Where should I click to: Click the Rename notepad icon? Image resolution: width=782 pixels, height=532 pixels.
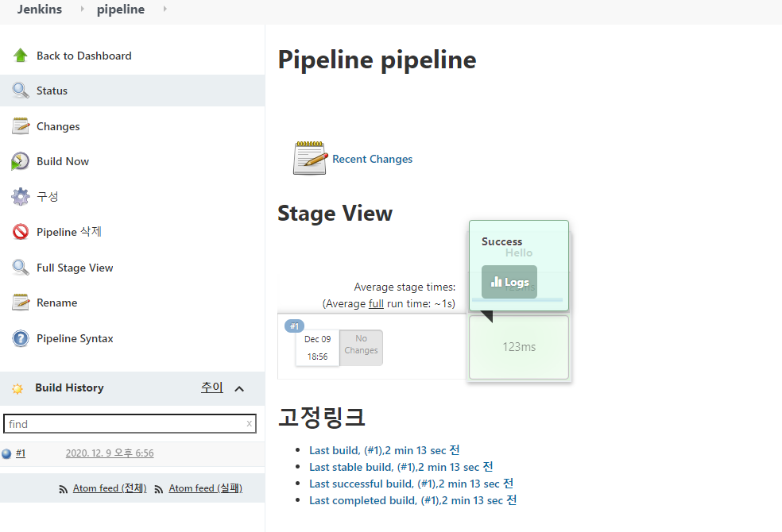pyautogui.click(x=21, y=303)
